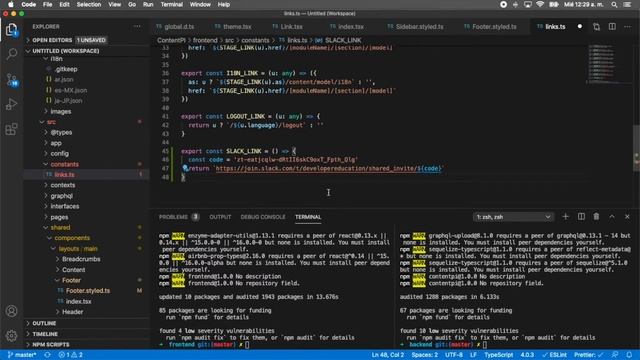Open the Search view in the activity bar
Viewport: 640px width, 360px height.
[11, 54]
